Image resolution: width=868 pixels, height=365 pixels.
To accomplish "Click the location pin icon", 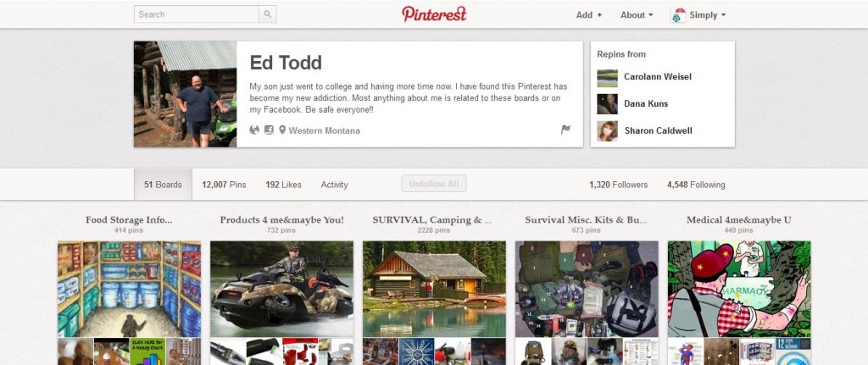I will click(282, 130).
